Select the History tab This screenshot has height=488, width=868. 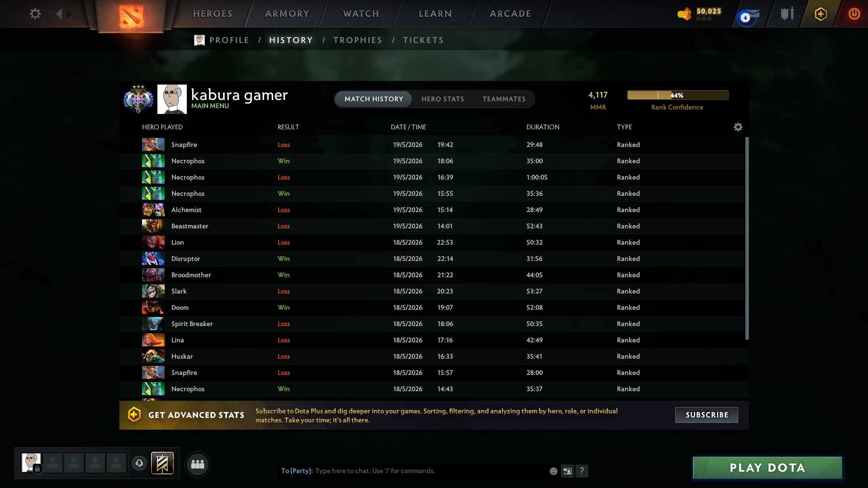(x=291, y=40)
